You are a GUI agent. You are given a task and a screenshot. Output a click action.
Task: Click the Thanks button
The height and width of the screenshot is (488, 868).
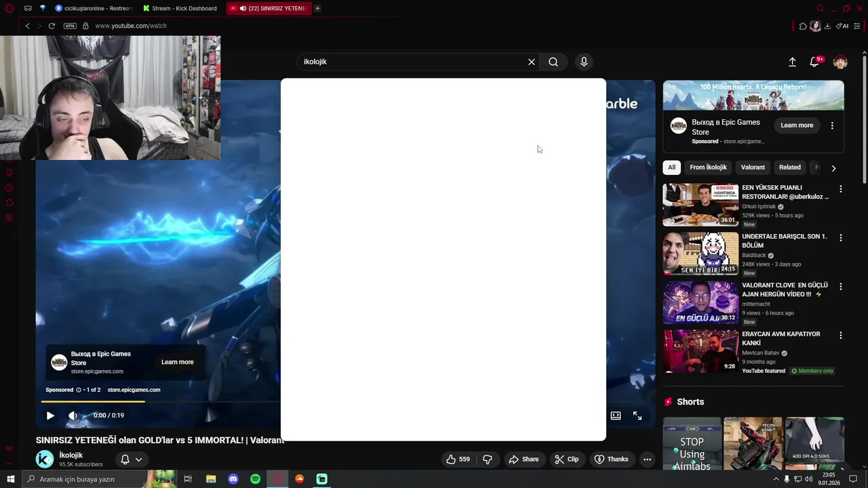click(611, 459)
